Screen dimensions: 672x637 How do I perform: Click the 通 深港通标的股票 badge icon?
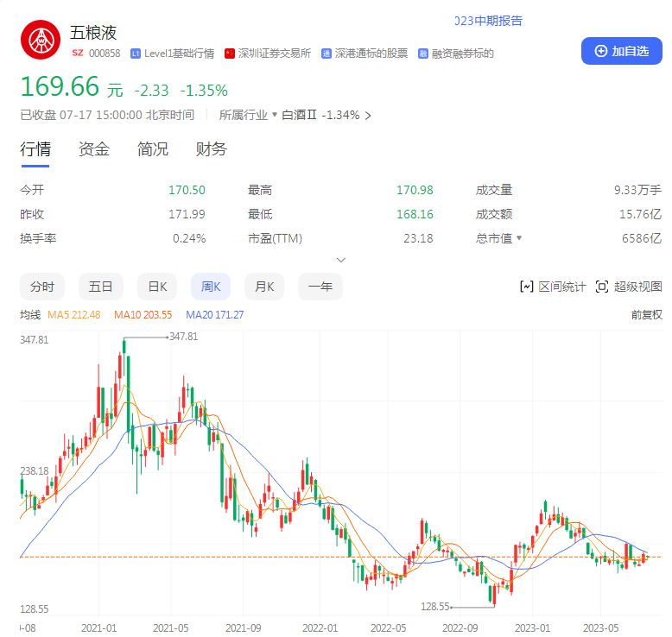tap(326, 54)
